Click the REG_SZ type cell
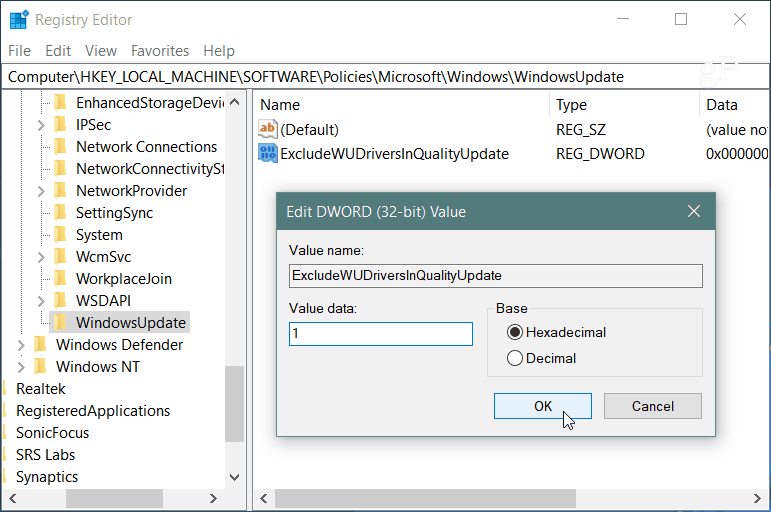This screenshot has height=512, width=771. point(581,130)
